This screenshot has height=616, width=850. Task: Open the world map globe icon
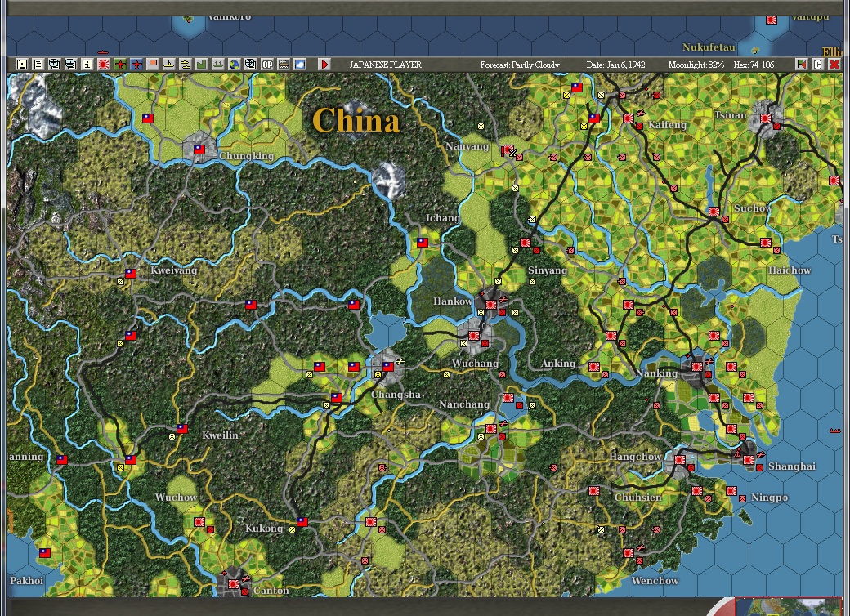[232, 63]
